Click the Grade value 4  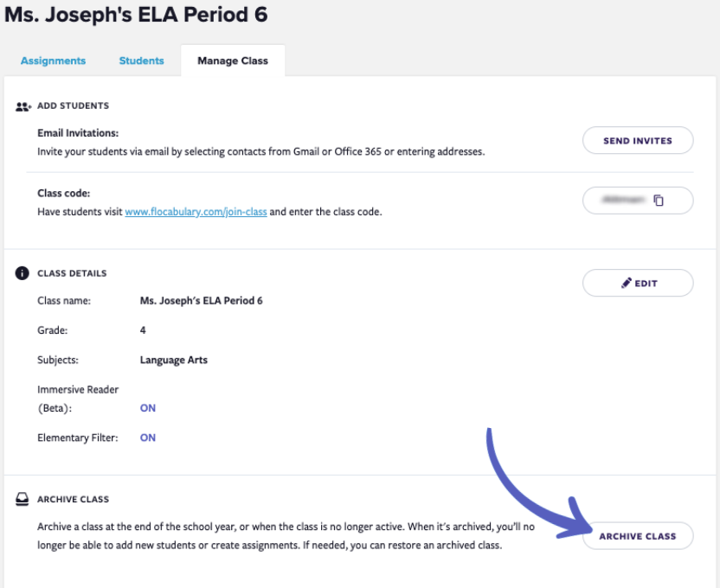[x=143, y=330]
